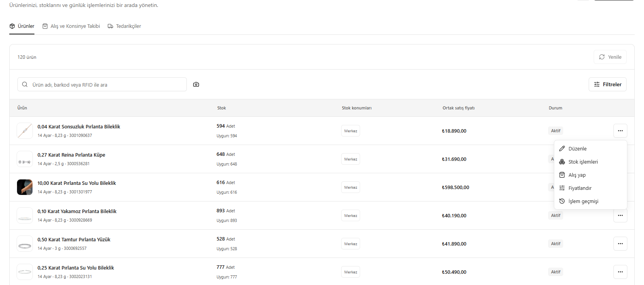Click stock quantity 777 Adet
This screenshot has width=644, height=285.
coord(225,267)
